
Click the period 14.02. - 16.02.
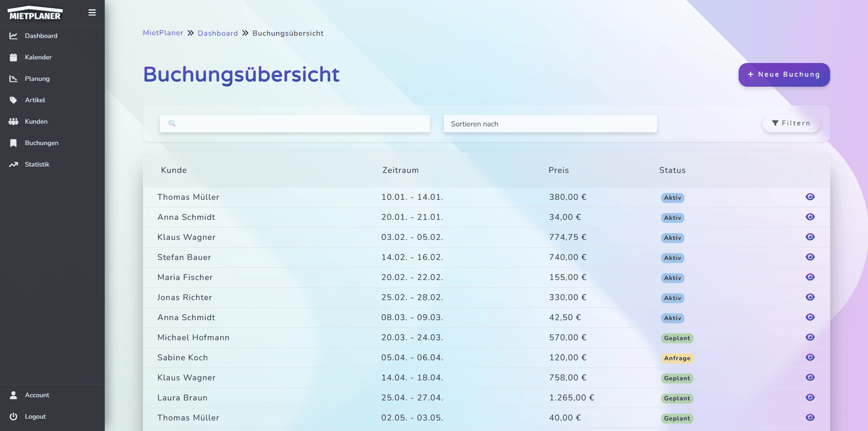pos(412,257)
